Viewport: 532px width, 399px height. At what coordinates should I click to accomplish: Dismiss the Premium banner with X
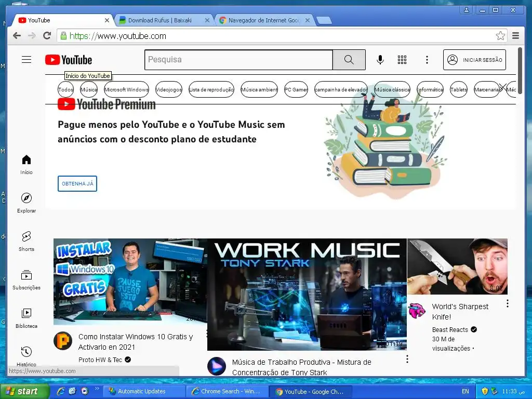[x=503, y=88]
